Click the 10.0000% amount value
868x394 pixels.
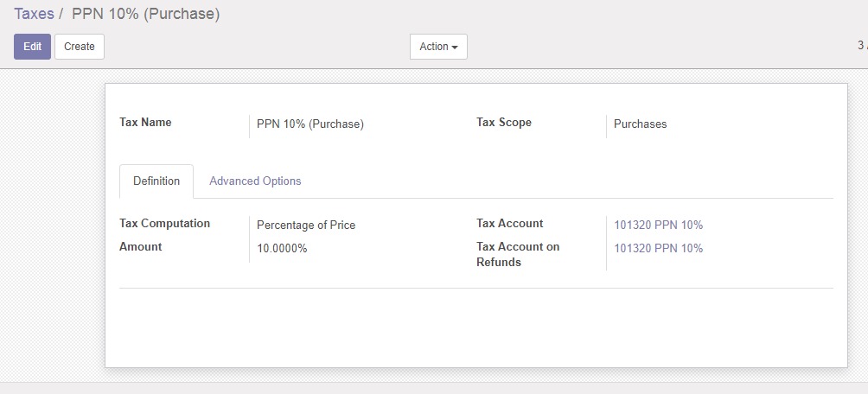pyautogui.click(x=282, y=249)
